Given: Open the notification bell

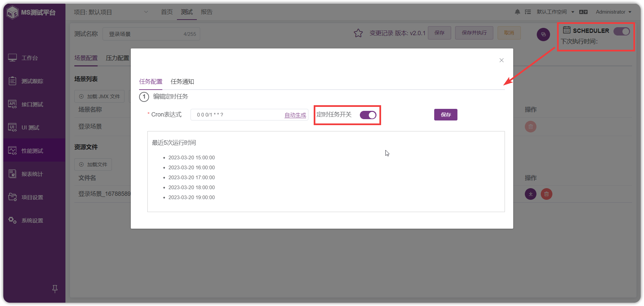Looking at the screenshot, I should coord(517,12).
